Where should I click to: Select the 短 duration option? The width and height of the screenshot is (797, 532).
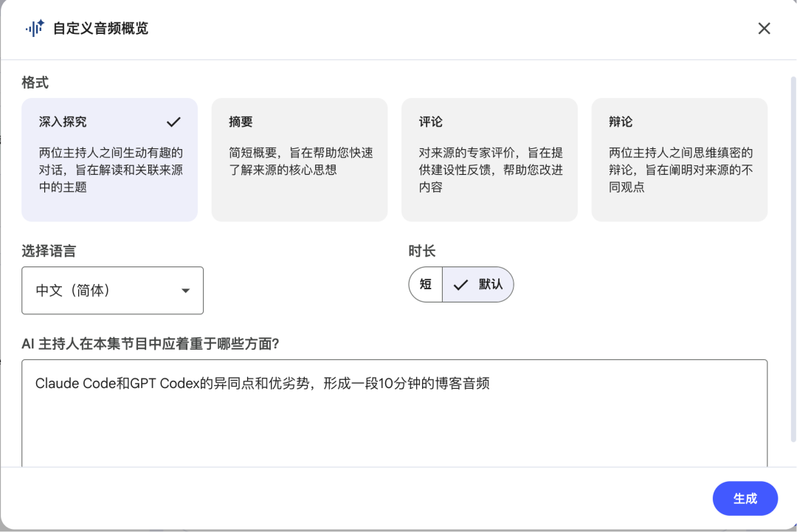pos(426,284)
